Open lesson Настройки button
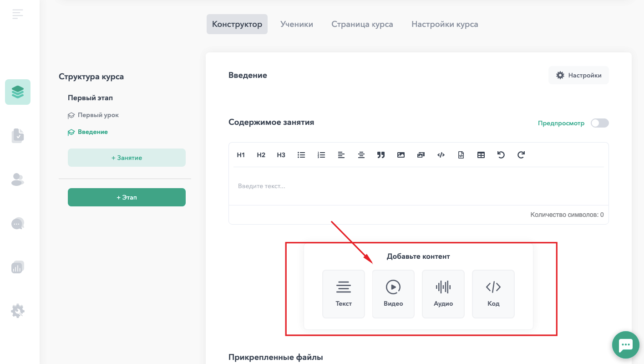644x364 pixels. (578, 75)
